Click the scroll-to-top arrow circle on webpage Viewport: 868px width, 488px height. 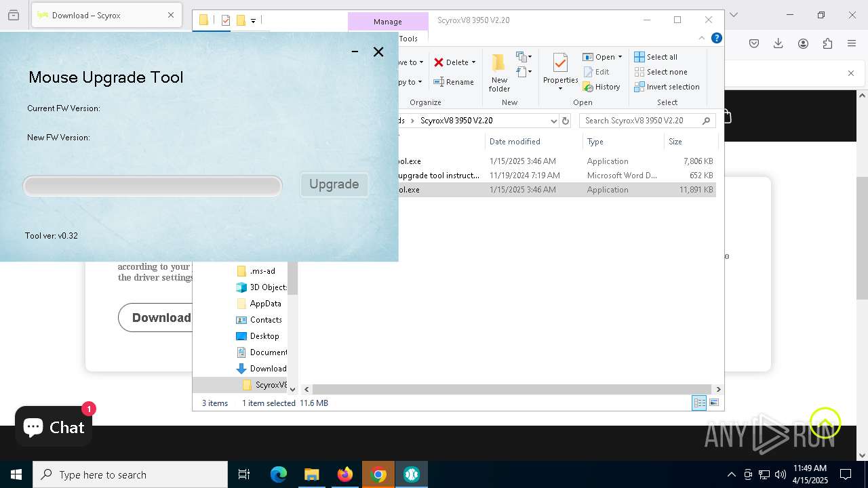pyautogui.click(x=825, y=424)
